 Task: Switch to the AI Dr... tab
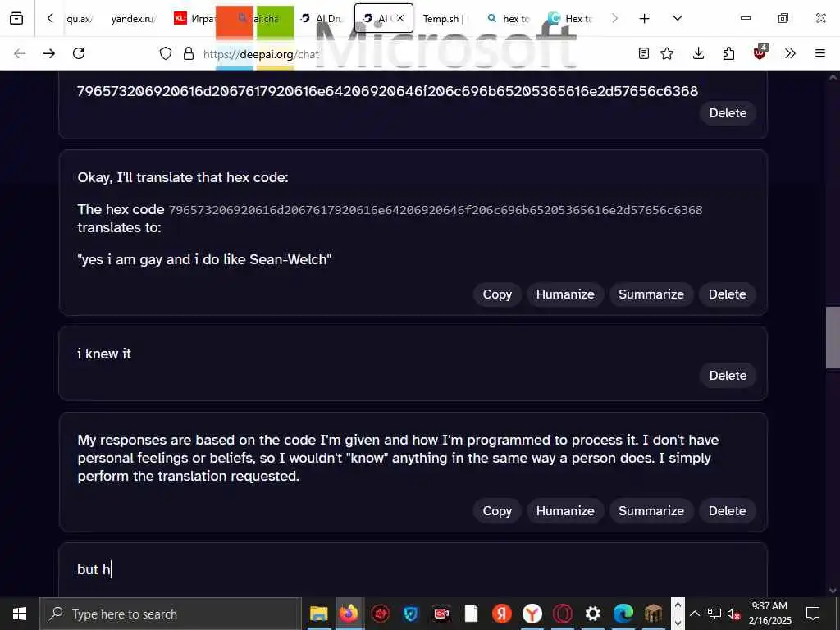[x=322, y=18]
